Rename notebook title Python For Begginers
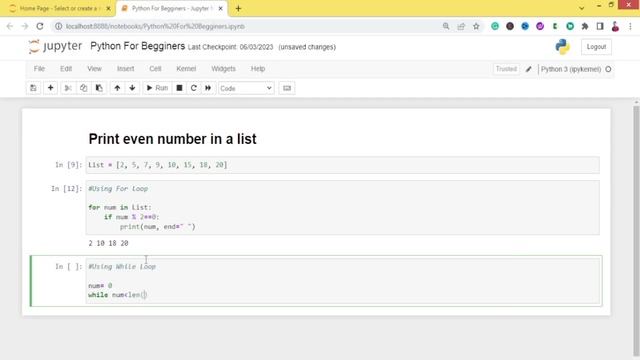 click(x=138, y=46)
